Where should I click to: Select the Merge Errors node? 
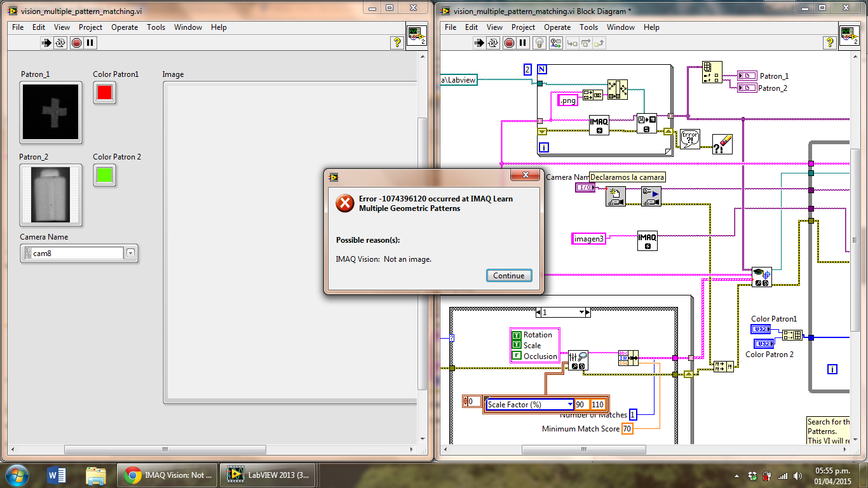[x=723, y=366]
